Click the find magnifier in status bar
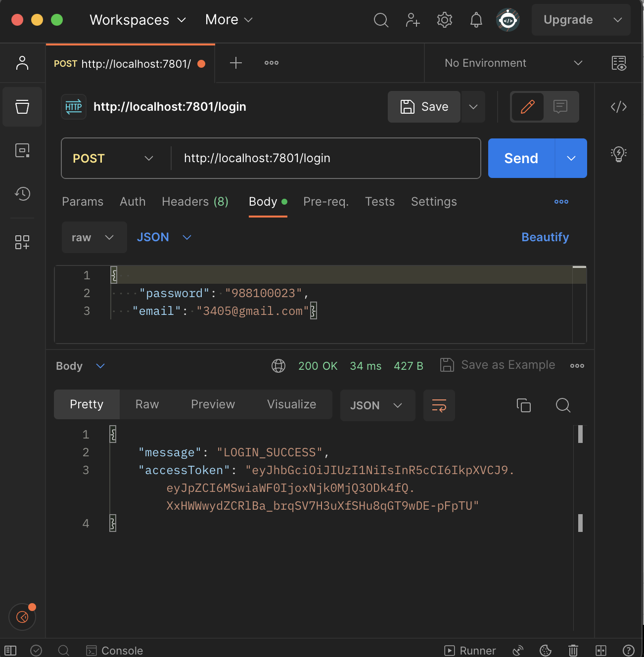The image size is (644, 657). tap(63, 651)
